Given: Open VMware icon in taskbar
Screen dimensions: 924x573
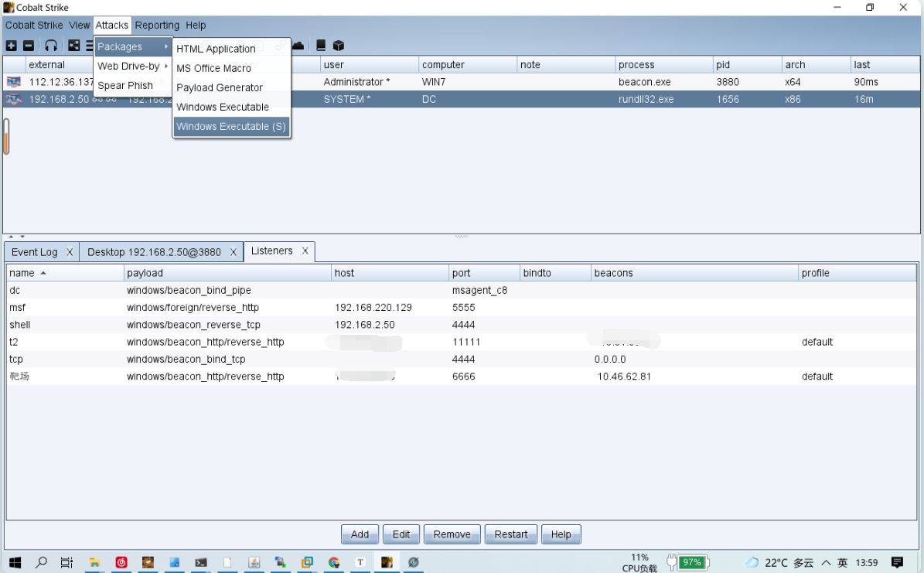Looking at the screenshot, I should point(307,562).
